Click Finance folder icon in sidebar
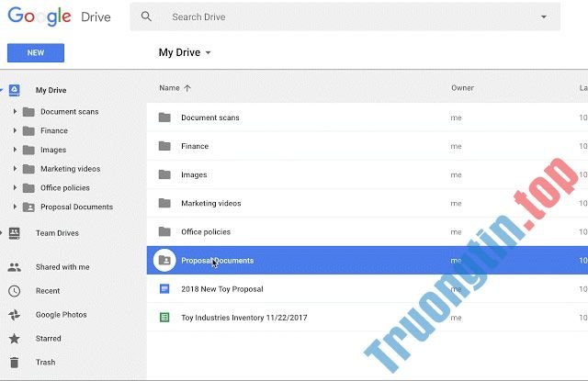The height and width of the screenshot is (381, 588). tap(28, 130)
